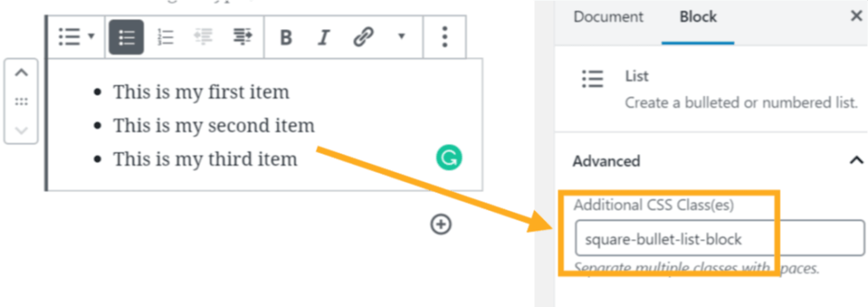The image size is (868, 307).
Task: Click the text 'This is my second item'
Action: [214, 126]
